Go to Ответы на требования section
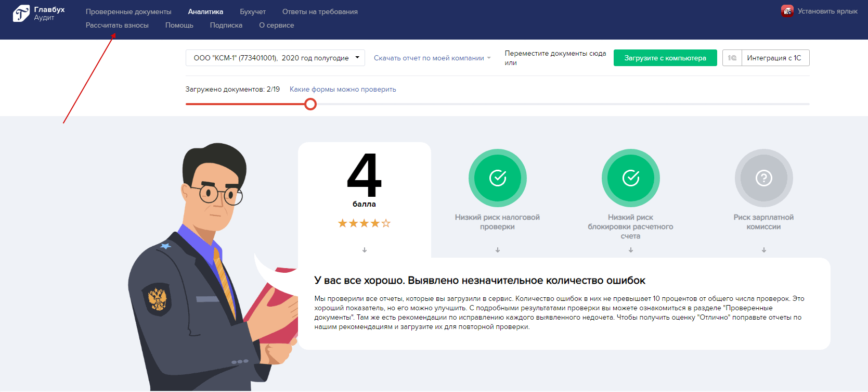868x392 pixels. pos(320,11)
